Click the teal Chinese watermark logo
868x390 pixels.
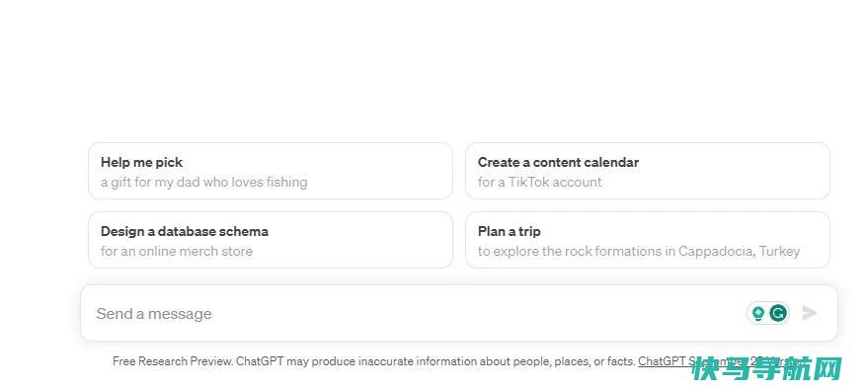pos(766,369)
